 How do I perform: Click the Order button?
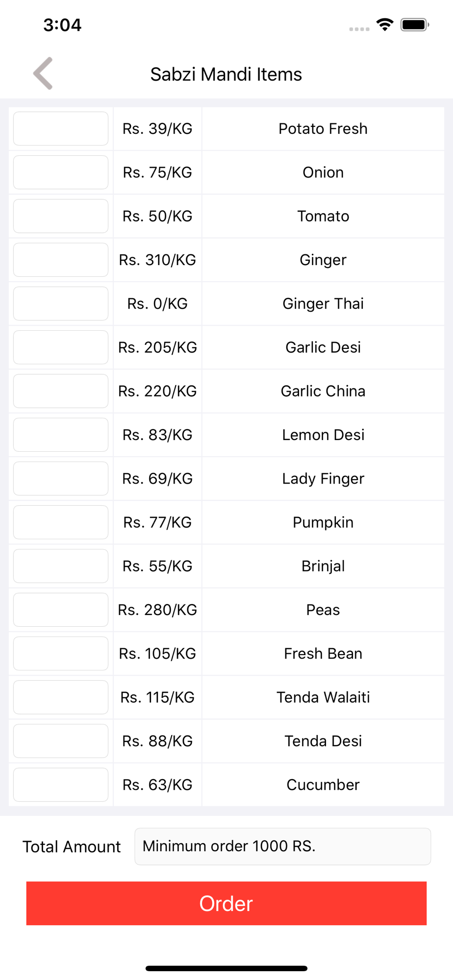(226, 903)
